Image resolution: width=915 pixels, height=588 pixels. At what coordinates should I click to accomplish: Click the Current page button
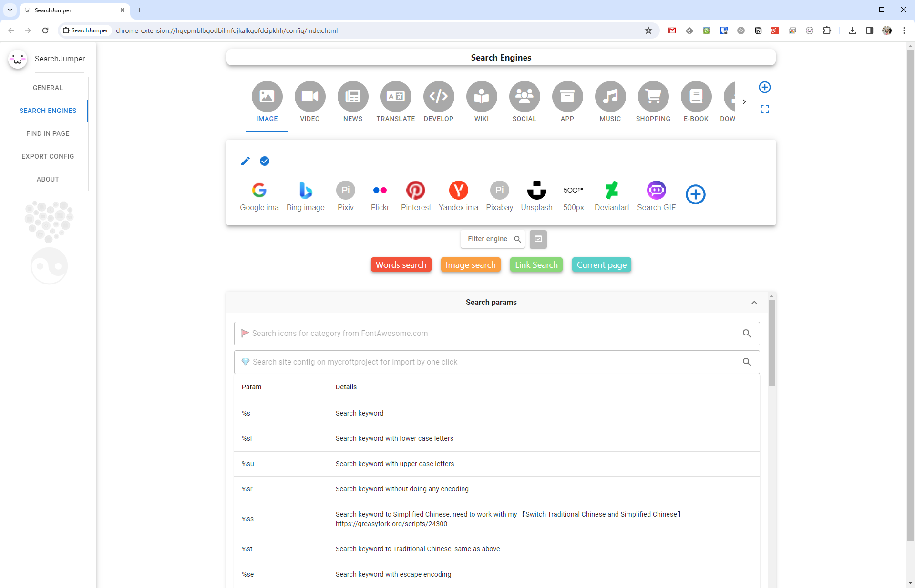tap(602, 265)
